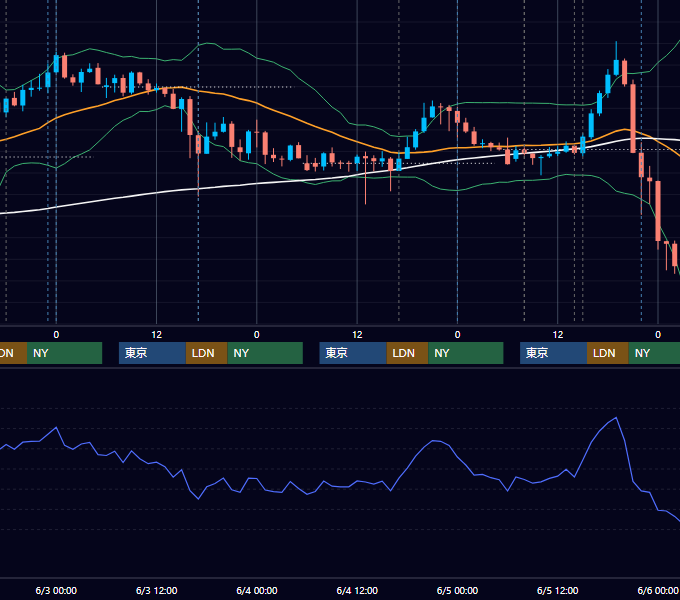Viewport: 680px width, 600px height.
Task: Select the 東京 session block on 6/4
Action: 353,353
